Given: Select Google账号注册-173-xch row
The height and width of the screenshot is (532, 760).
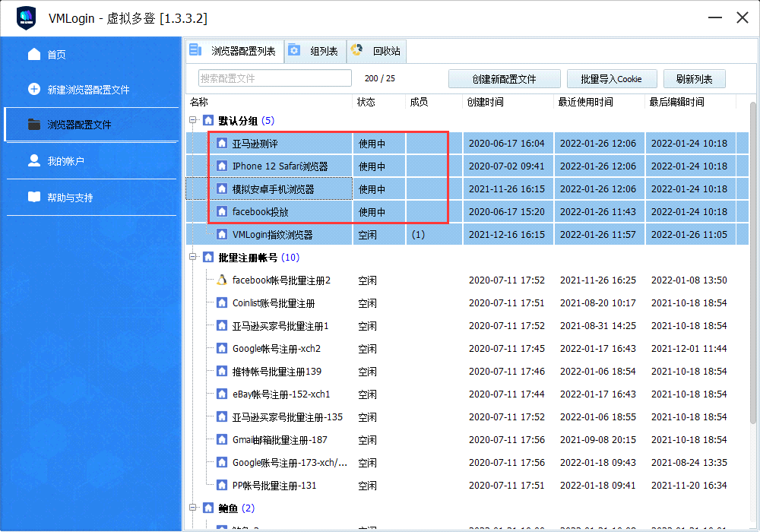Looking at the screenshot, I should click(x=467, y=462).
